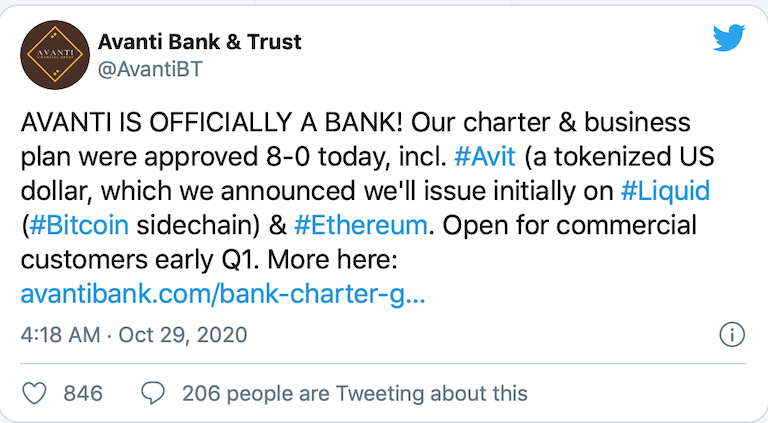This screenshot has height=423, width=768.
Task: Click the 4:18 AM timestamp
Action: tap(60, 335)
